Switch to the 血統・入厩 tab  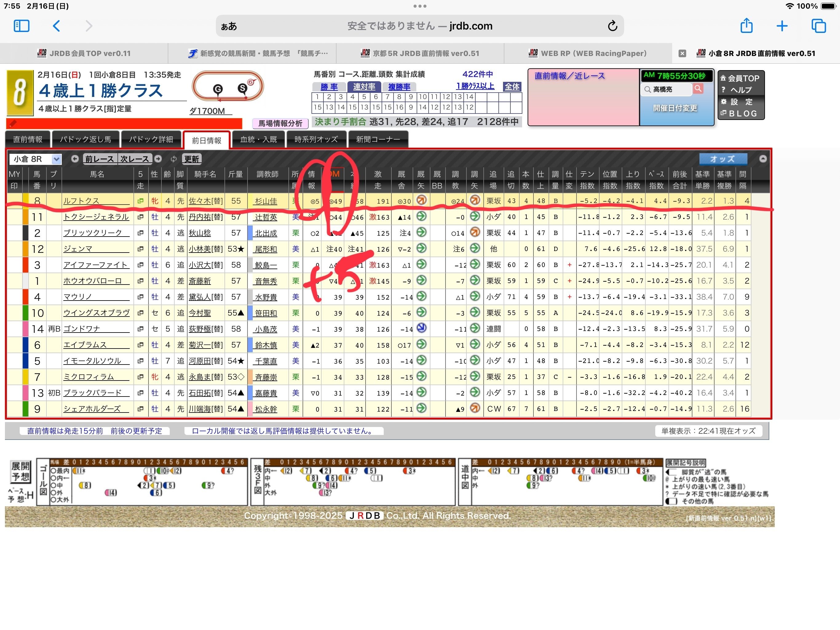click(x=258, y=139)
